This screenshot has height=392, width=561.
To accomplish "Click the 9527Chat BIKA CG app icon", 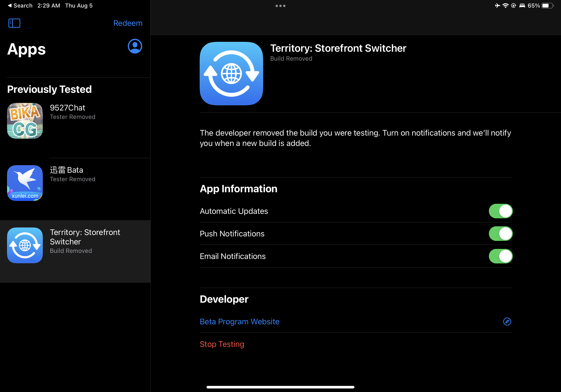I will click(x=25, y=121).
